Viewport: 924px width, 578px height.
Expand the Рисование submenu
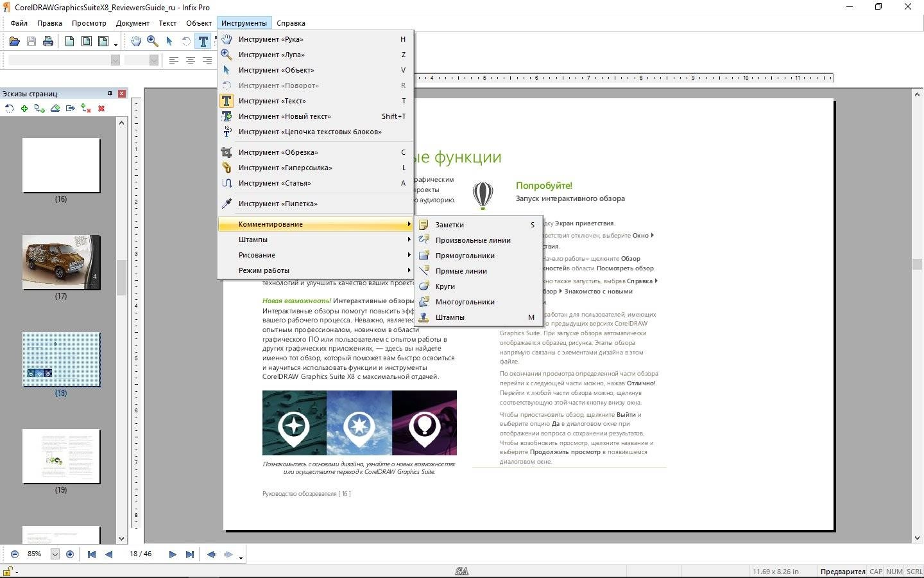pyautogui.click(x=316, y=255)
